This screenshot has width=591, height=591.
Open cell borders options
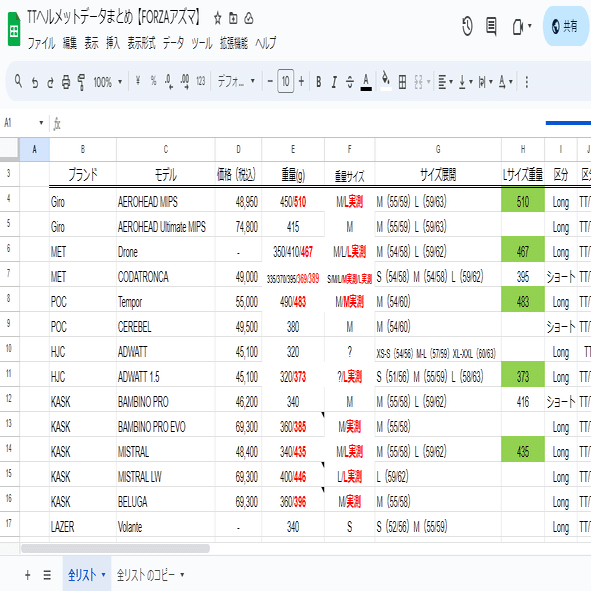click(403, 82)
